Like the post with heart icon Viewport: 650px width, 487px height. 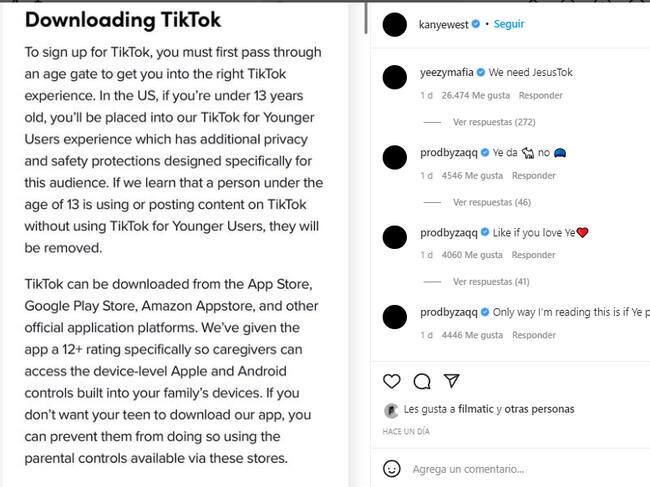click(x=392, y=381)
